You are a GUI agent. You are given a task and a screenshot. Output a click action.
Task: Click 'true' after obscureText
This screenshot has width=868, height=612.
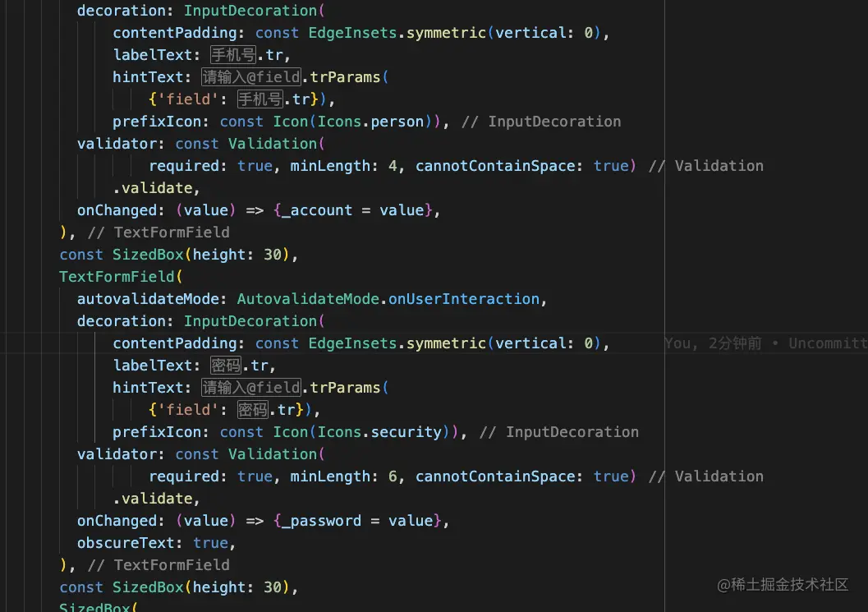(210, 543)
